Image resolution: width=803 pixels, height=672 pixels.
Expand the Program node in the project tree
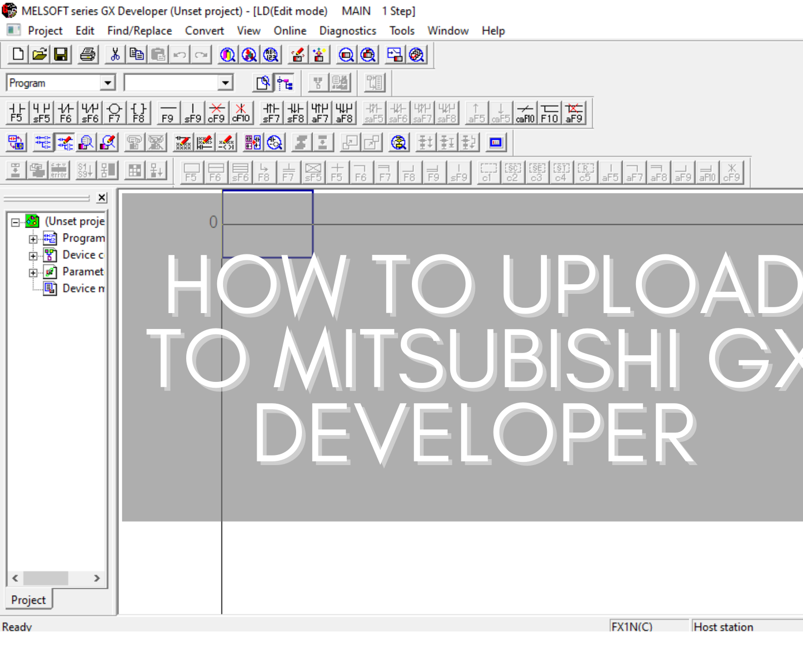click(33, 238)
